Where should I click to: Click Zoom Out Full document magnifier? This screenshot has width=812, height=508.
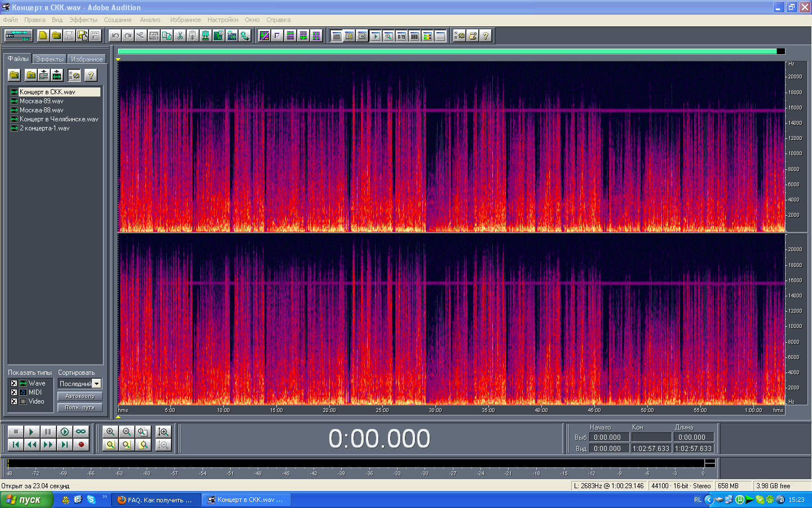[x=143, y=432]
